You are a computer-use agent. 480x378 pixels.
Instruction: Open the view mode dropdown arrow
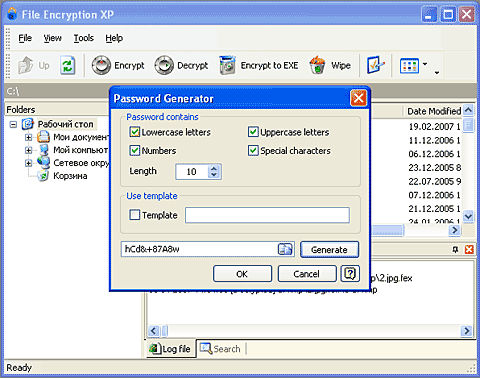pos(425,64)
